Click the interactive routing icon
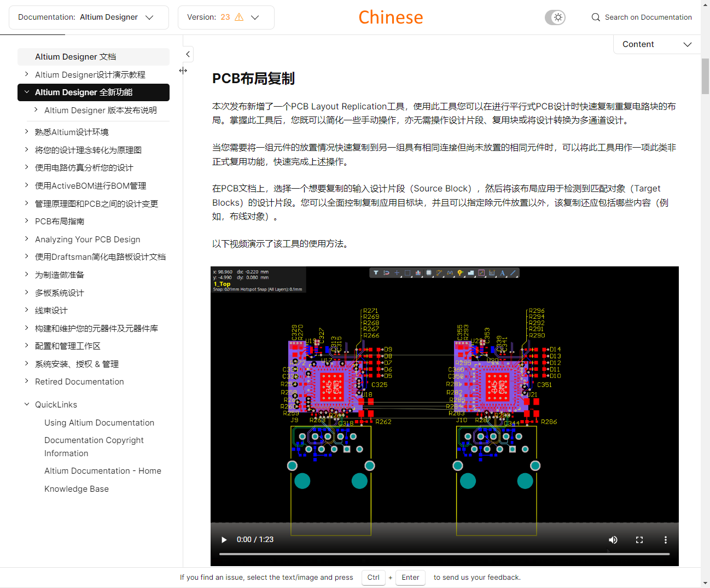The height and width of the screenshot is (588, 710). (x=439, y=273)
